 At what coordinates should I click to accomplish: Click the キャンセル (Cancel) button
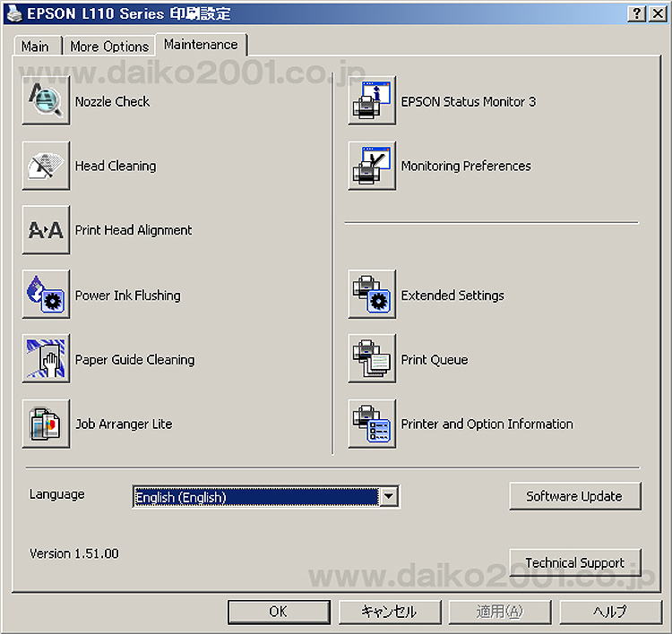(390, 612)
